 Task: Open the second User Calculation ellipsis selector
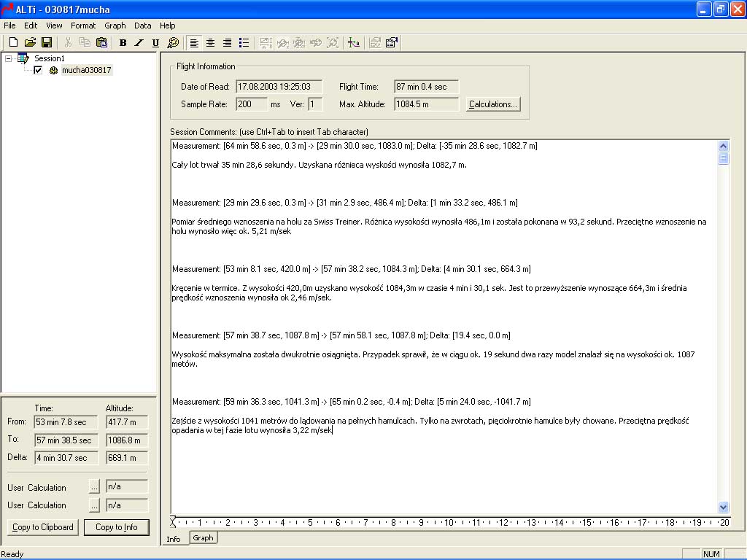click(94, 505)
